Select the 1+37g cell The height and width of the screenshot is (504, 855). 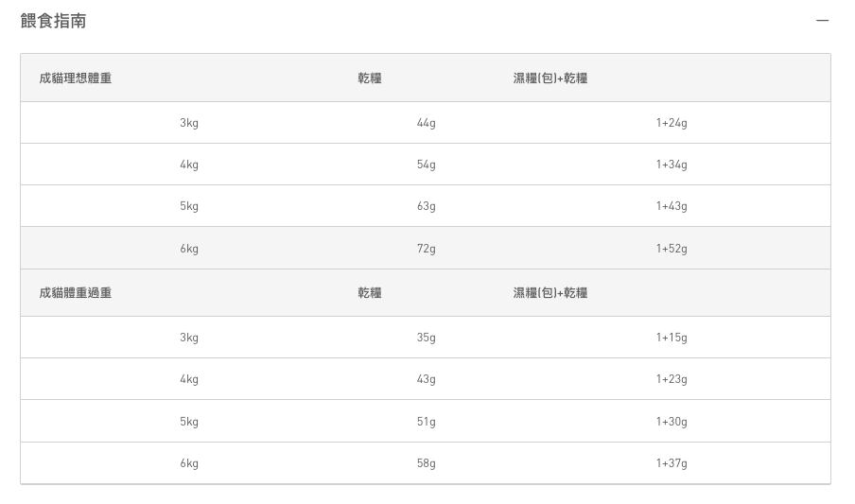click(x=671, y=463)
